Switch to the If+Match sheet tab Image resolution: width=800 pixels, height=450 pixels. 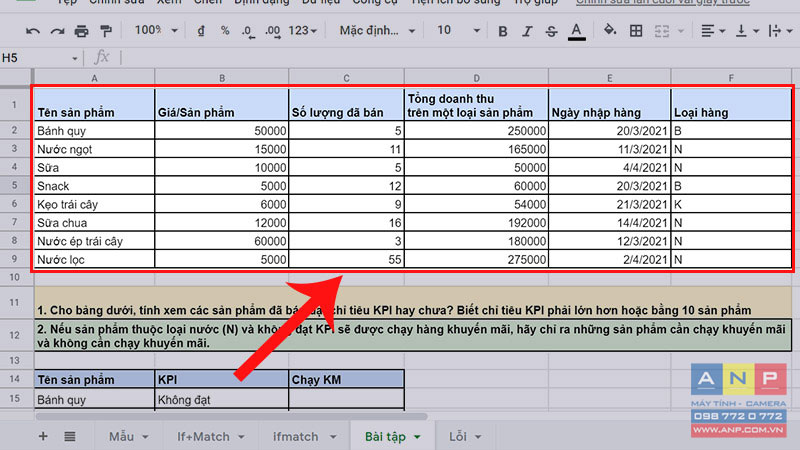coord(203,437)
